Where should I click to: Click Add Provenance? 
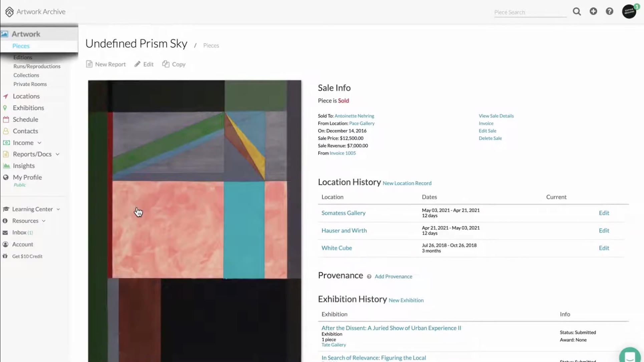pos(393,277)
